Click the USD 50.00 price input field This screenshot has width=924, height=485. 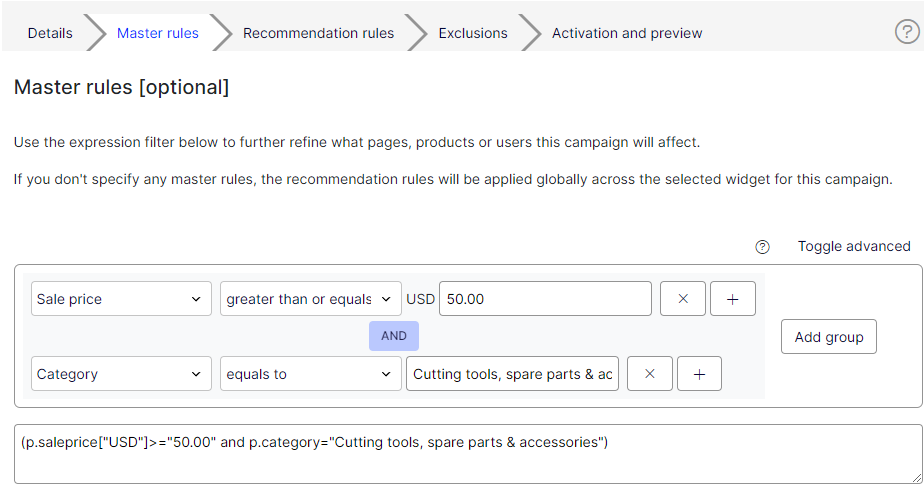[x=545, y=299]
